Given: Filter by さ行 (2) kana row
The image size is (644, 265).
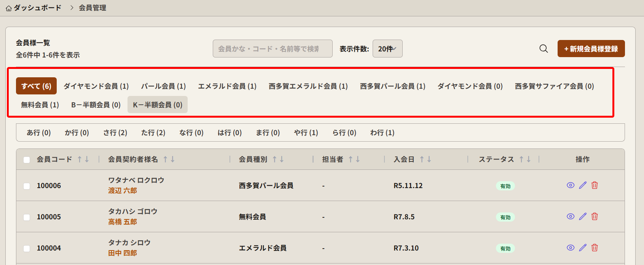Looking at the screenshot, I should click(115, 133).
